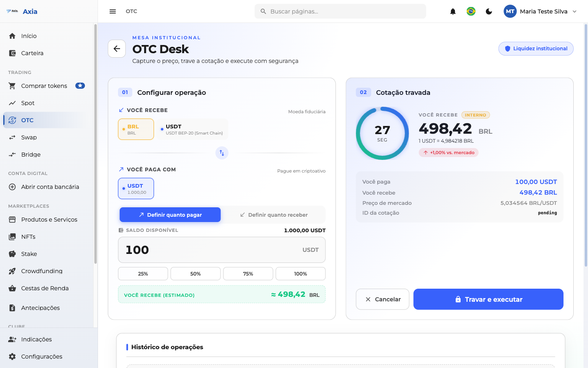The width and height of the screenshot is (588, 368).
Task: Click the Crowdfunding rocket icon
Action: tap(12, 271)
